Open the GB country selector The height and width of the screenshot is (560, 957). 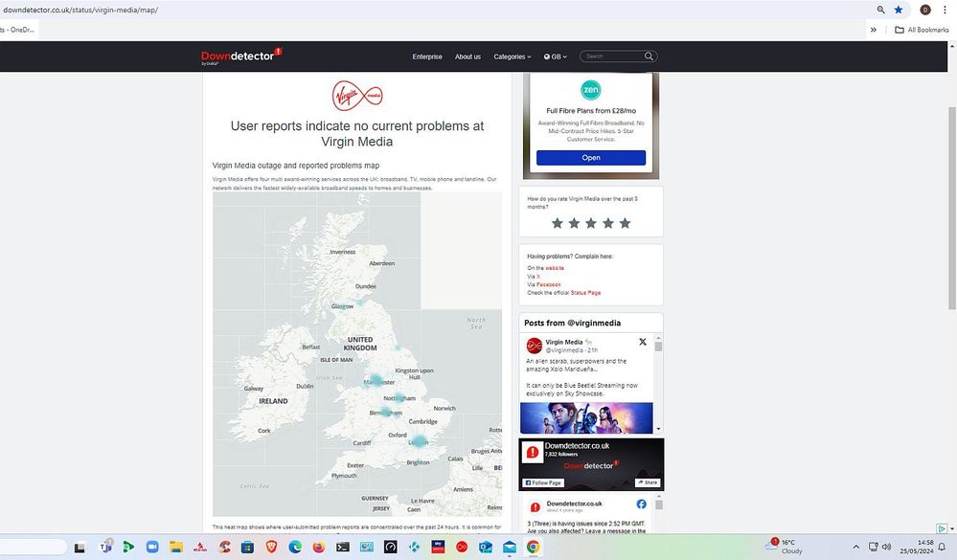click(556, 56)
